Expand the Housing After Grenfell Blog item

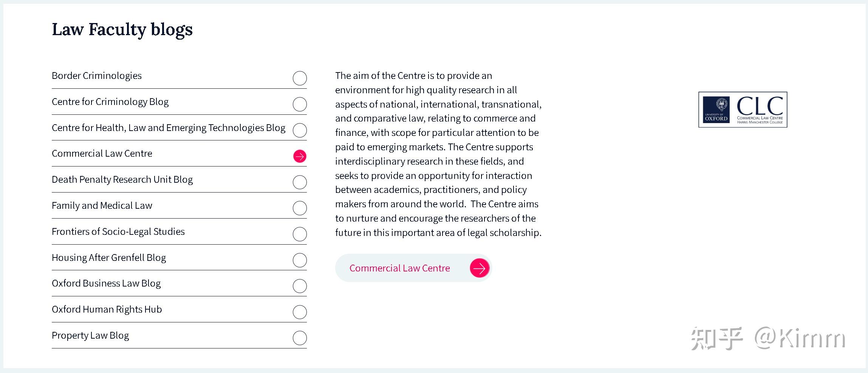tap(109, 258)
